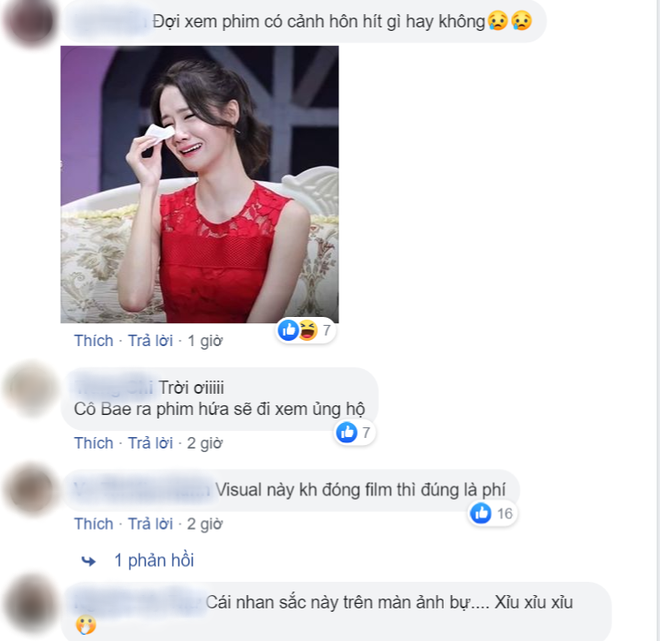Viewport: 660px width, 641px height.
Task: Click the thumbs-up icon on the Cô Bae comment
Action: 347,432
